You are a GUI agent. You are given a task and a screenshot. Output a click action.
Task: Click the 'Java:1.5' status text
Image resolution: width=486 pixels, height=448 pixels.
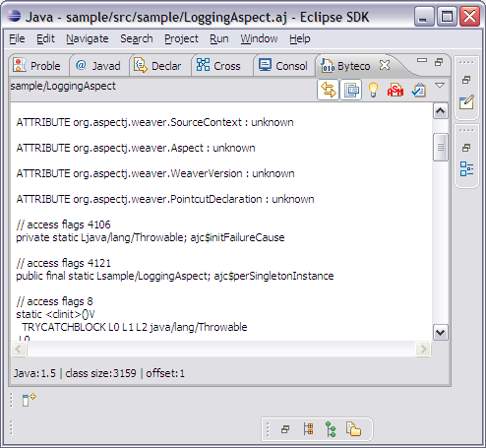34,373
